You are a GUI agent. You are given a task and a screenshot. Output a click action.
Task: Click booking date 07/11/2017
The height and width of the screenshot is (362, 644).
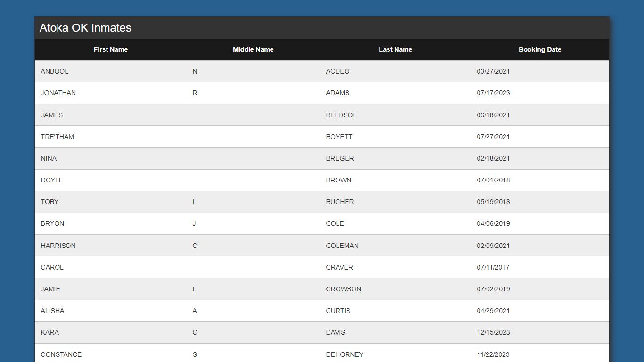coord(493,267)
